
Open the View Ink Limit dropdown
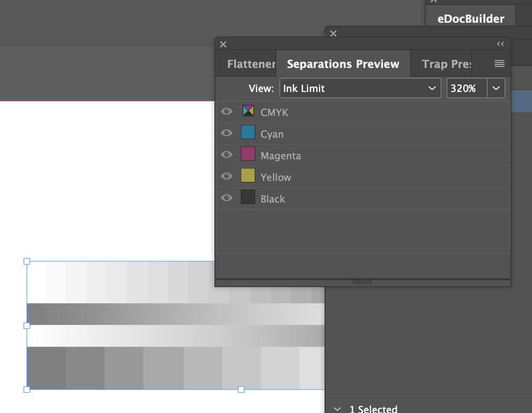coord(360,88)
